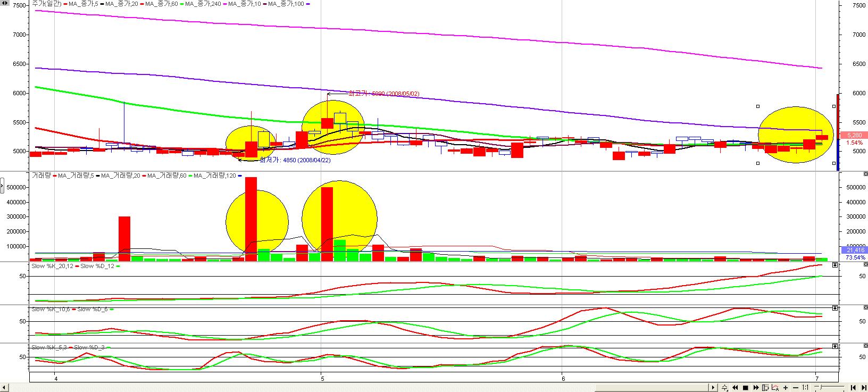Jump to the latest data with skip-forward icon
The height and width of the screenshot is (392, 868).
(864, 388)
